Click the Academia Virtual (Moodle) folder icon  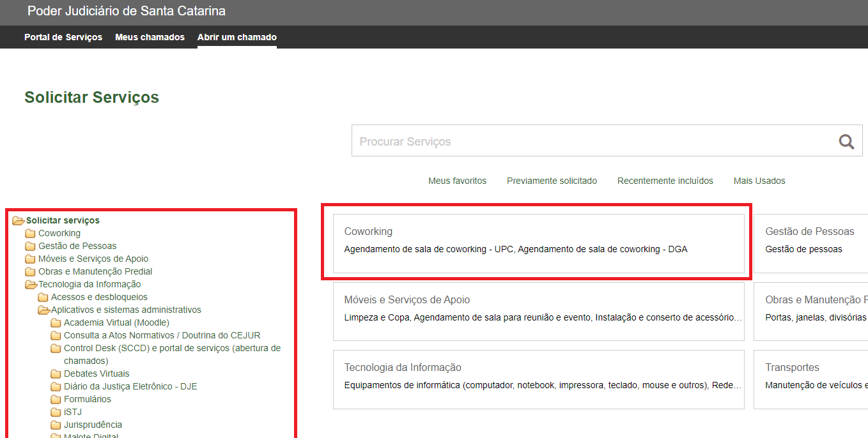tap(56, 322)
